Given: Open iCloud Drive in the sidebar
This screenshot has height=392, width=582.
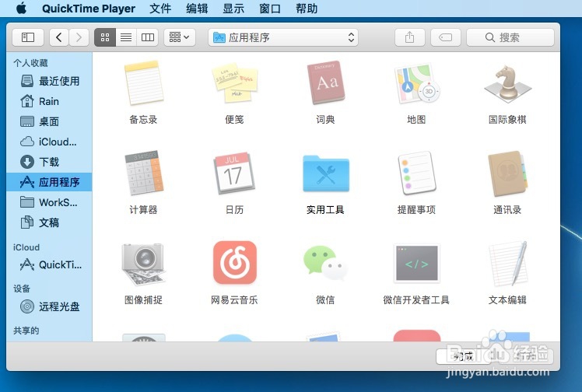Looking at the screenshot, I should 49,142.
